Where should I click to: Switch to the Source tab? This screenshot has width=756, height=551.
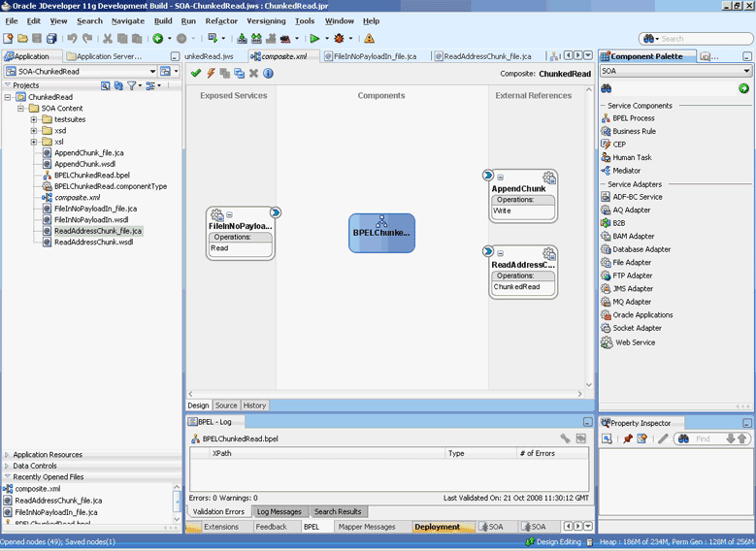(x=226, y=405)
